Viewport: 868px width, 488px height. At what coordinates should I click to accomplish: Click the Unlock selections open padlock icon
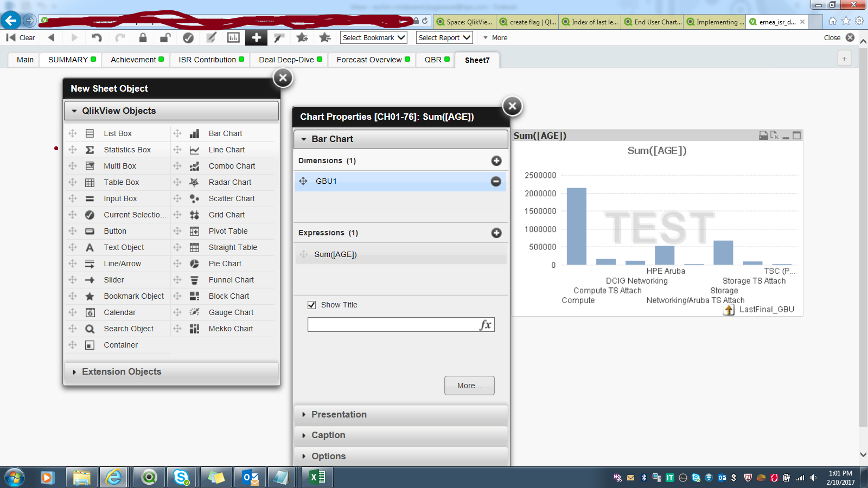tap(165, 37)
